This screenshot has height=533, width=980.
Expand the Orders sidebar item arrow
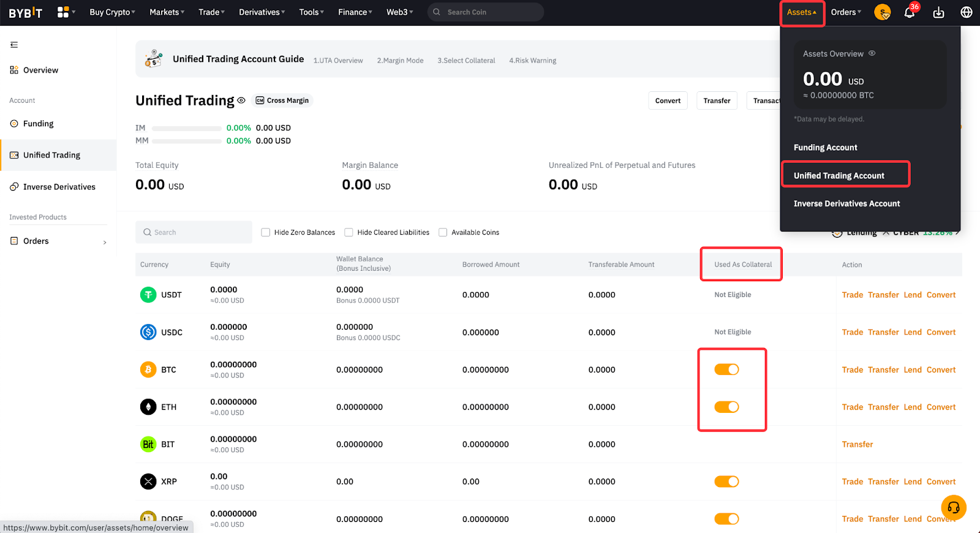(x=105, y=242)
